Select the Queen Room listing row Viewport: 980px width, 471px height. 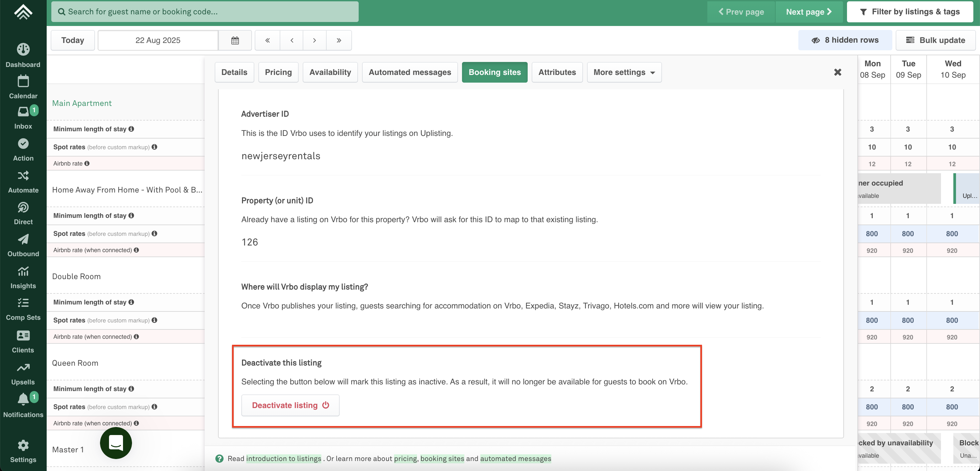[x=75, y=363]
